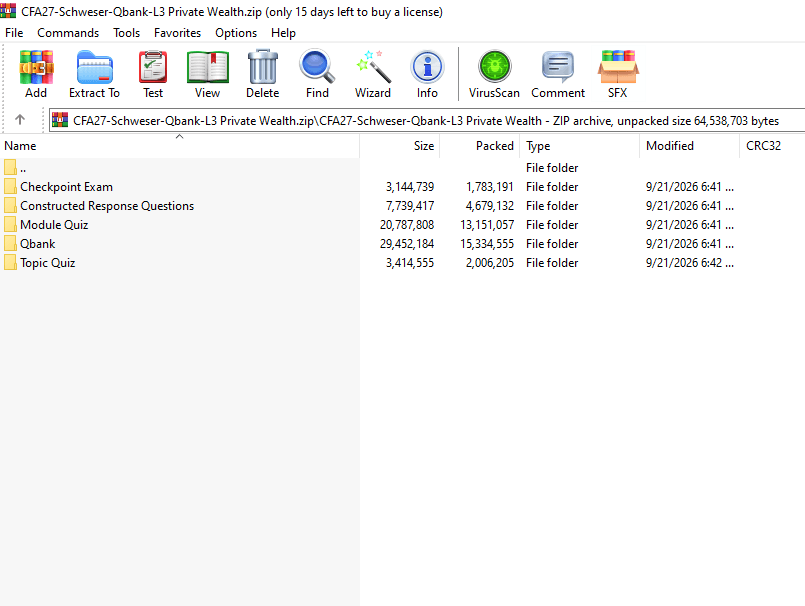Sort by the Modified column header

pos(689,146)
